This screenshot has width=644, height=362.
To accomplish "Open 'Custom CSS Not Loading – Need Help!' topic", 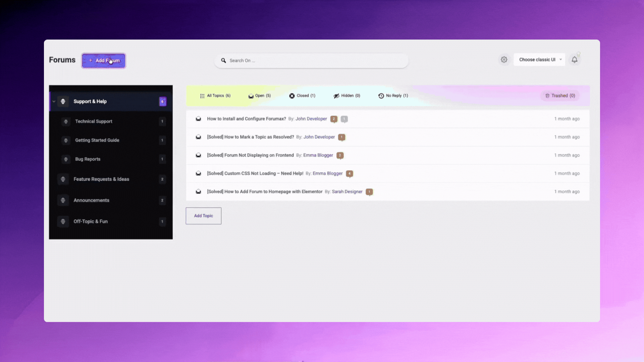I will click(255, 174).
